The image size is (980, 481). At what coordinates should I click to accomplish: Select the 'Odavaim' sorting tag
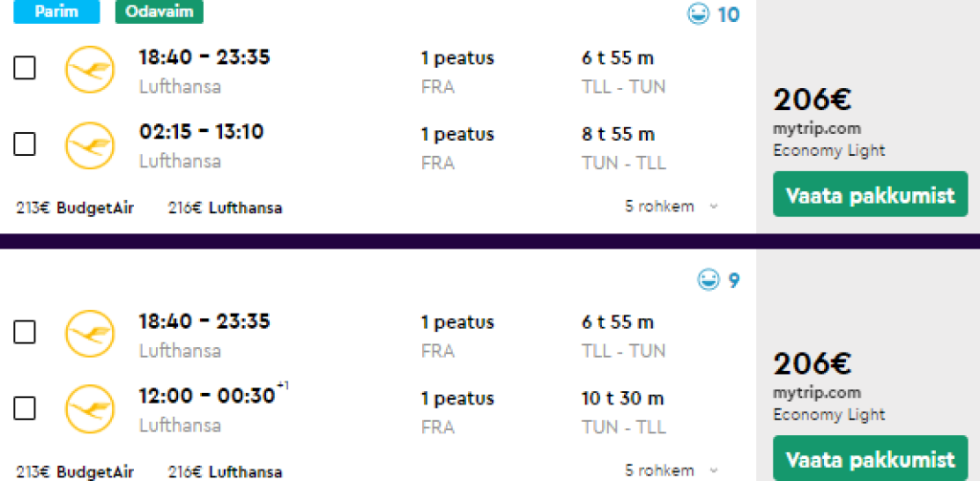tap(159, 11)
